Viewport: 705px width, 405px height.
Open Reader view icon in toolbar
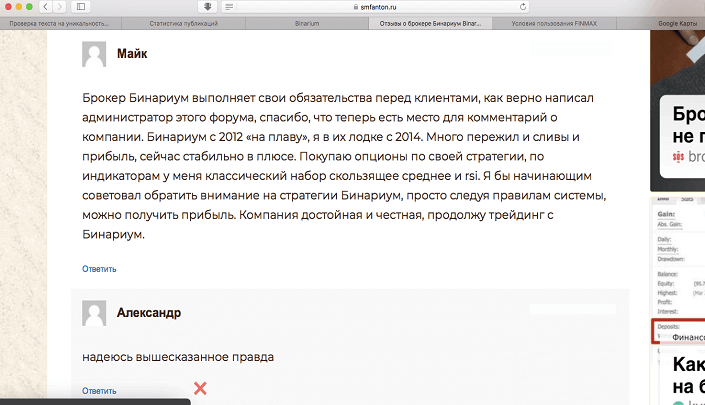(x=229, y=7)
